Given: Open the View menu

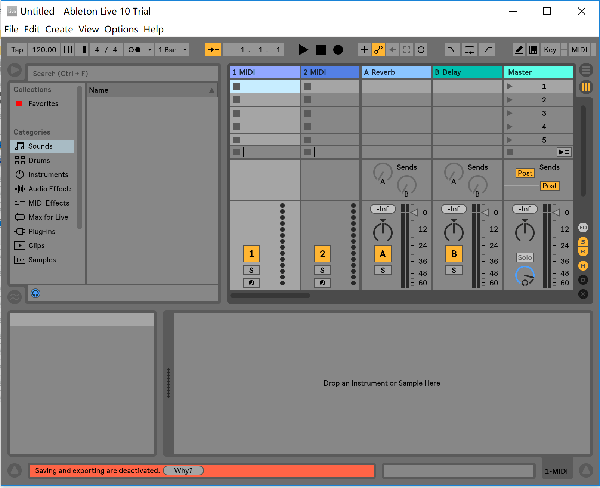Looking at the screenshot, I should (x=89, y=30).
